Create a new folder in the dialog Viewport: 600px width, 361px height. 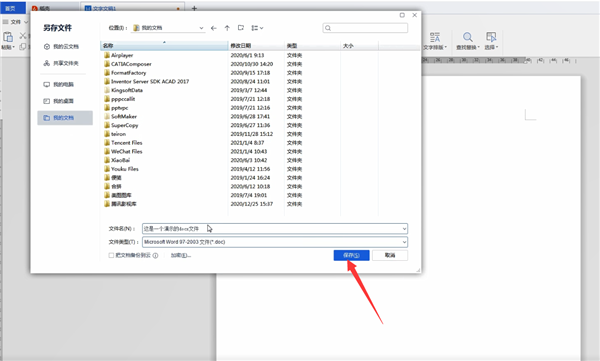point(241,28)
